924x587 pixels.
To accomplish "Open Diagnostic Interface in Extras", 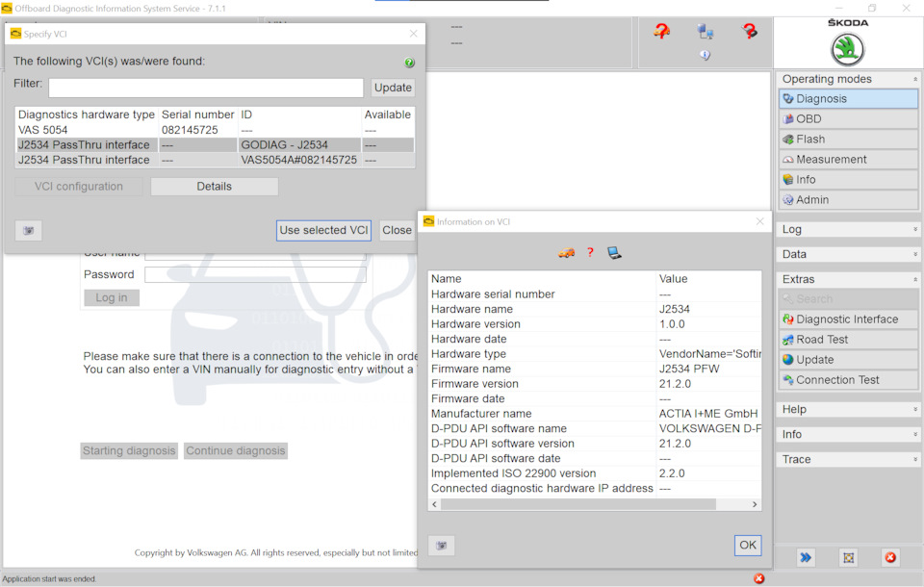I will pyautogui.click(x=848, y=319).
